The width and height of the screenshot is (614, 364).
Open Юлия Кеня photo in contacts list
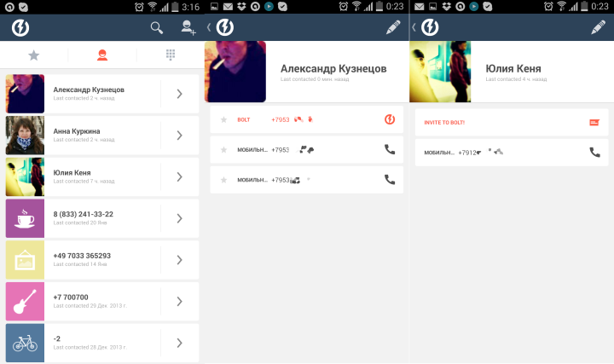(x=25, y=177)
